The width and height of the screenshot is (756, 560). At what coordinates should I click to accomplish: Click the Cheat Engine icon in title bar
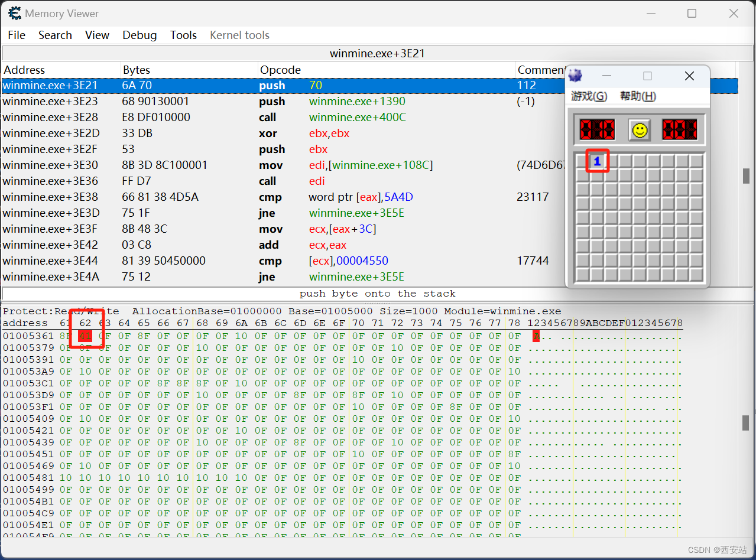[x=15, y=13]
